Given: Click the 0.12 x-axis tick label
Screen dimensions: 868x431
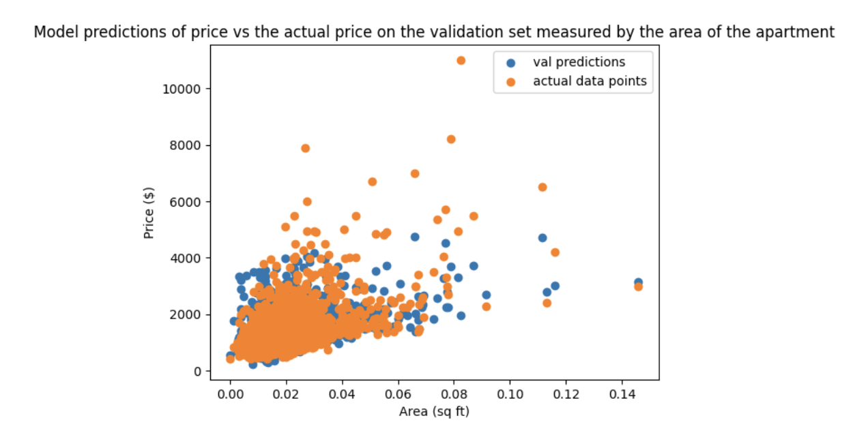Looking at the screenshot, I should [x=565, y=394].
